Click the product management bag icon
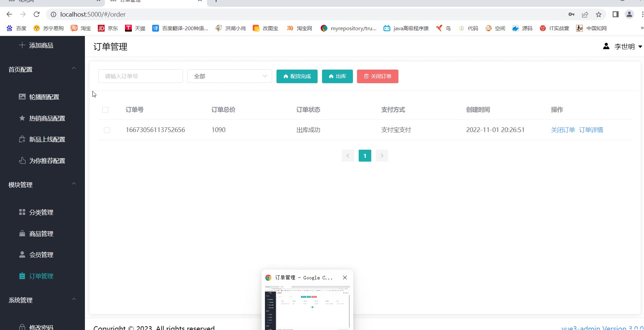This screenshot has width=644, height=330. tap(22, 234)
